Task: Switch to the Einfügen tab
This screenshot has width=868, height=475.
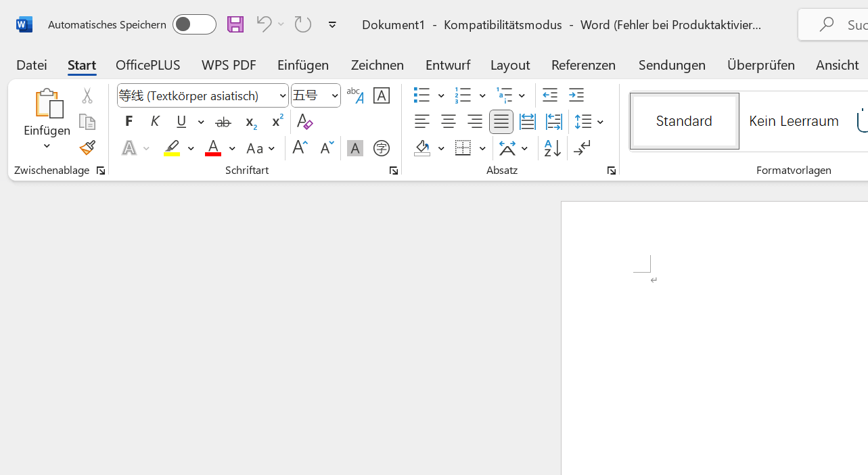Action: pos(302,65)
